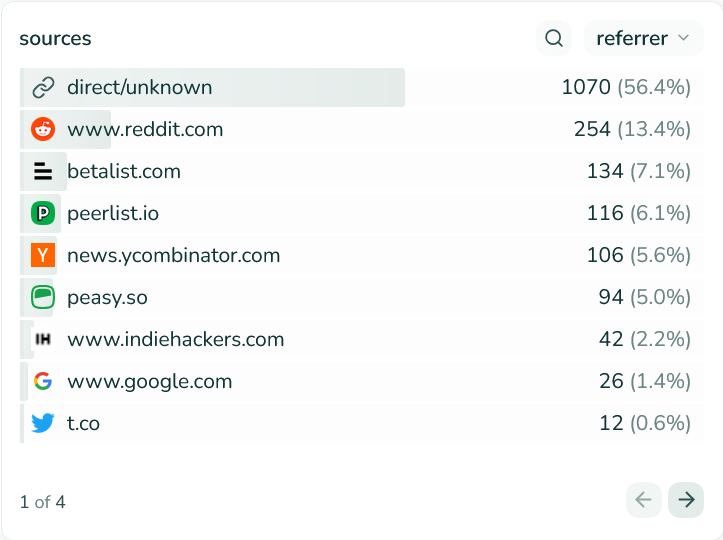Screen dimensions: 723x540
Task: Click the Reddit logo icon
Action: (x=43, y=130)
